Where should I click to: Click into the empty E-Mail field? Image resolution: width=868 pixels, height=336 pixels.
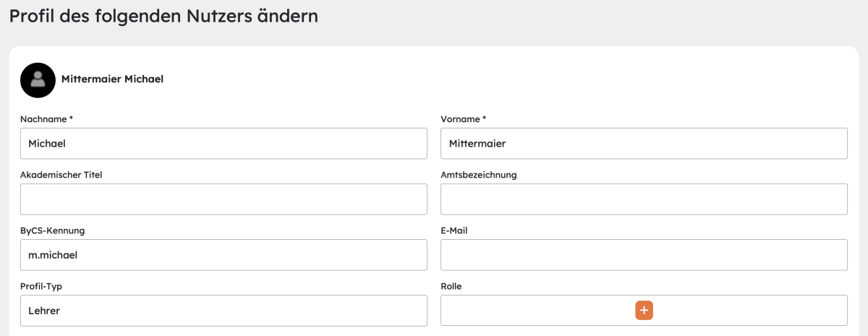click(x=644, y=255)
